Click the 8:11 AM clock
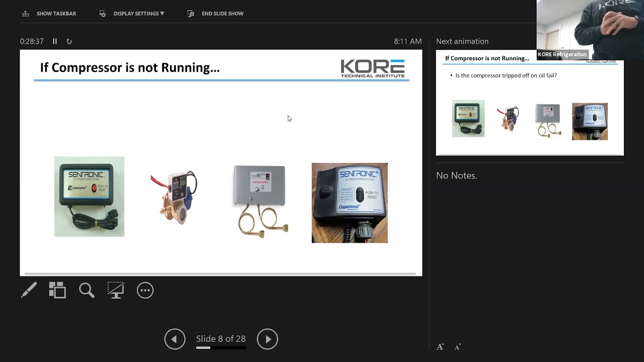Image resolution: width=644 pixels, height=362 pixels. click(x=408, y=41)
